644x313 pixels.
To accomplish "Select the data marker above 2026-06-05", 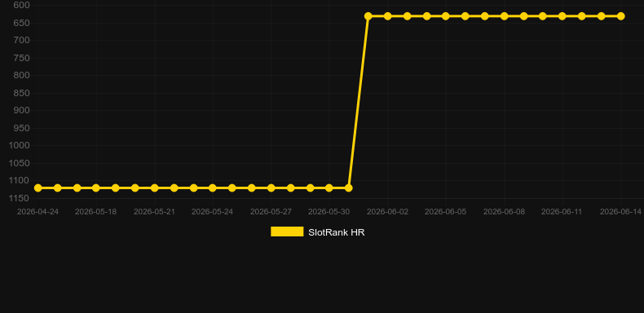I will 446,16.
